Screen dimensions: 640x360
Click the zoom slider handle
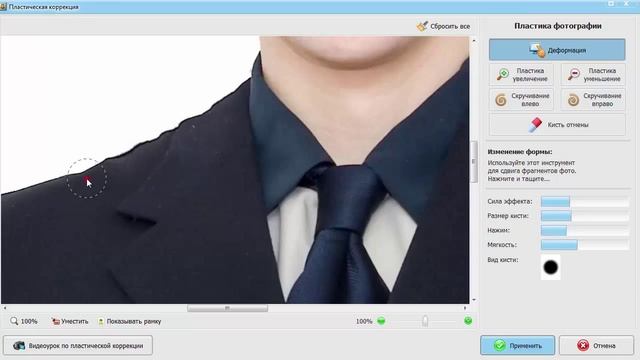(x=425, y=321)
